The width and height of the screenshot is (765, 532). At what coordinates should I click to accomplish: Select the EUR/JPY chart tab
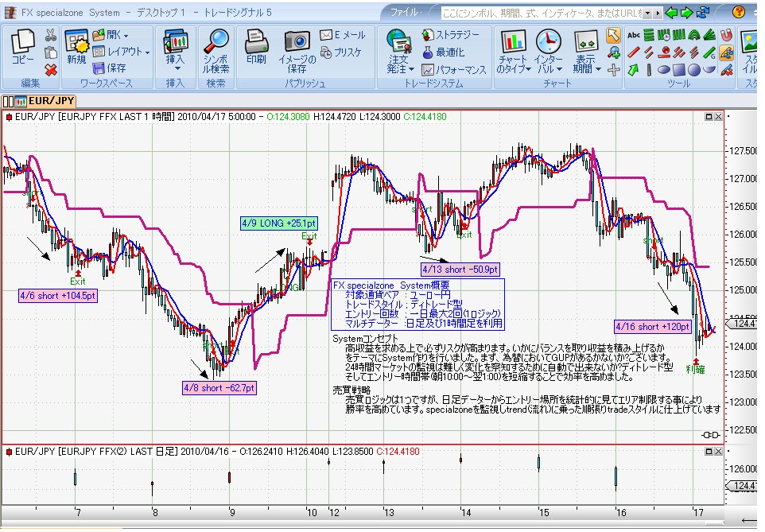[49, 100]
